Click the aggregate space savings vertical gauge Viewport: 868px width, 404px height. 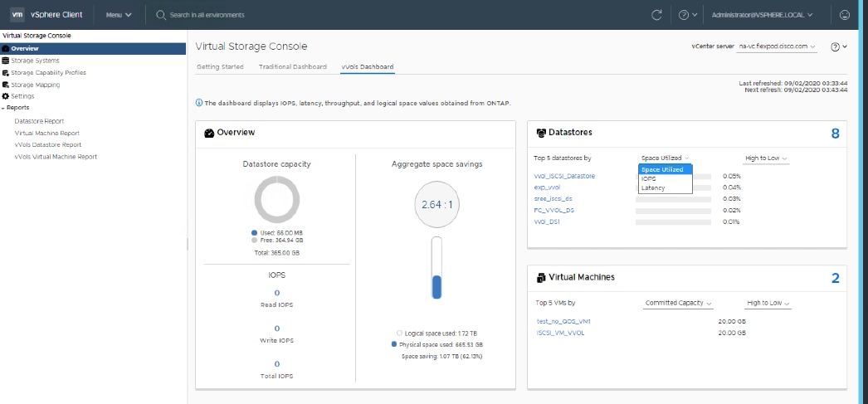coord(436,269)
